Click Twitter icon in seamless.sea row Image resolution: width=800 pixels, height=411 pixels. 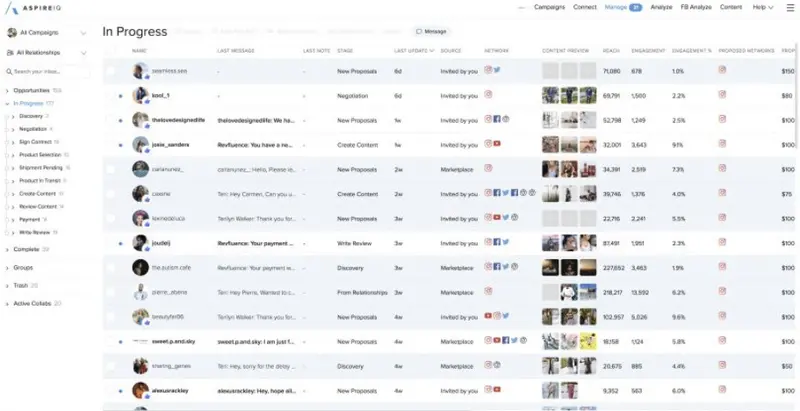pyautogui.click(x=497, y=70)
